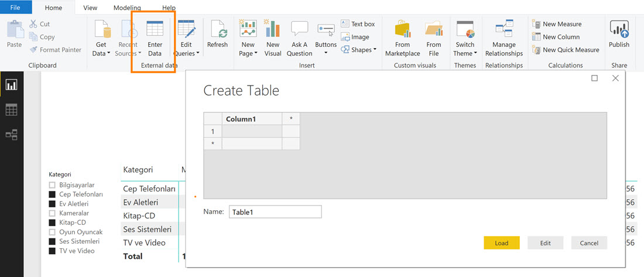Expand the Get Data dropdown arrow
644x277 pixels.
click(x=109, y=53)
